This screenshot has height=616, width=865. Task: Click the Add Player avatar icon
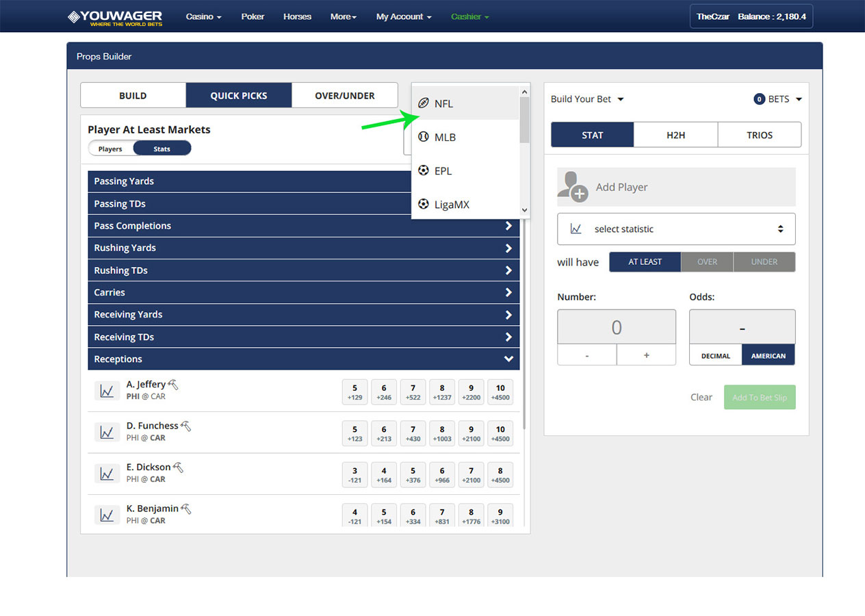click(x=572, y=187)
